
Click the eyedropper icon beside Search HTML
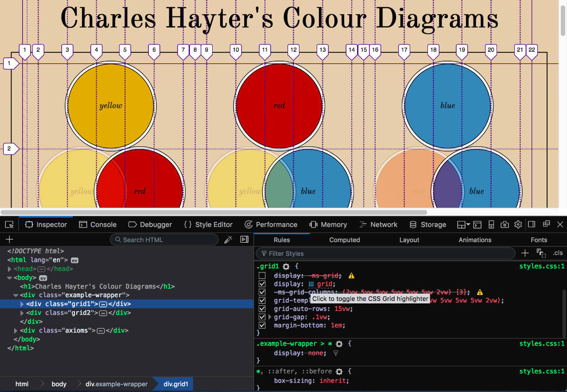pyautogui.click(x=228, y=240)
